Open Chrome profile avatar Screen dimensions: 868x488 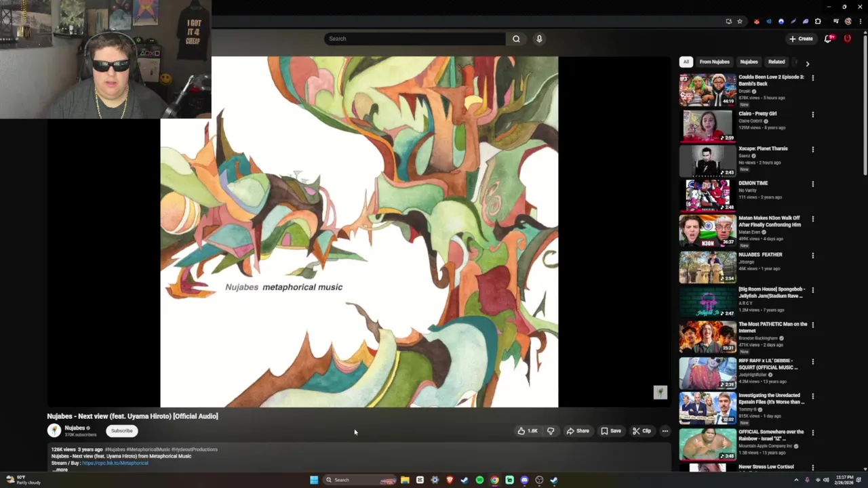click(x=848, y=21)
